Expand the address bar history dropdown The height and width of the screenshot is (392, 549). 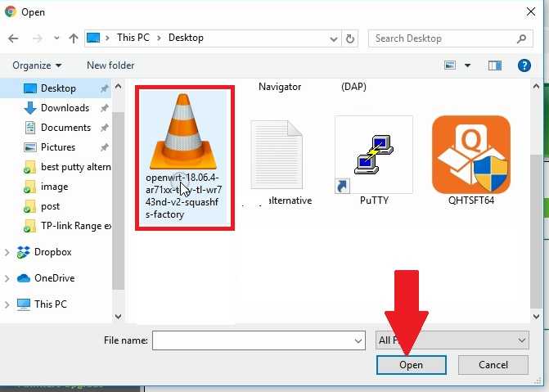pyautogui.click(x=334, y=38)
